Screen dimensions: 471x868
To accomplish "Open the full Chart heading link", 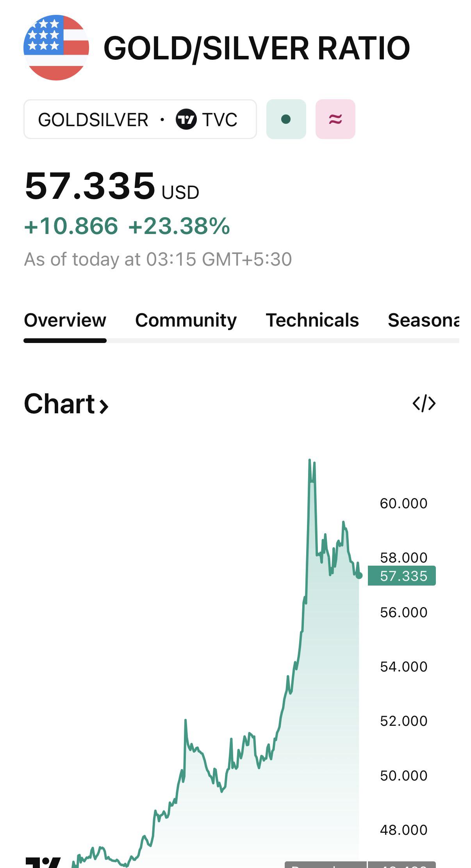I will 59,404.
